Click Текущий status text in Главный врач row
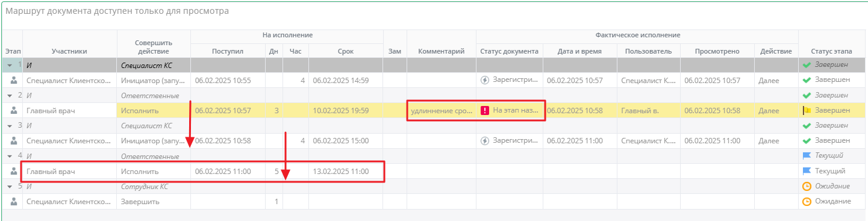The width and height of the screenshot is (868, 221). coord(830,171)
